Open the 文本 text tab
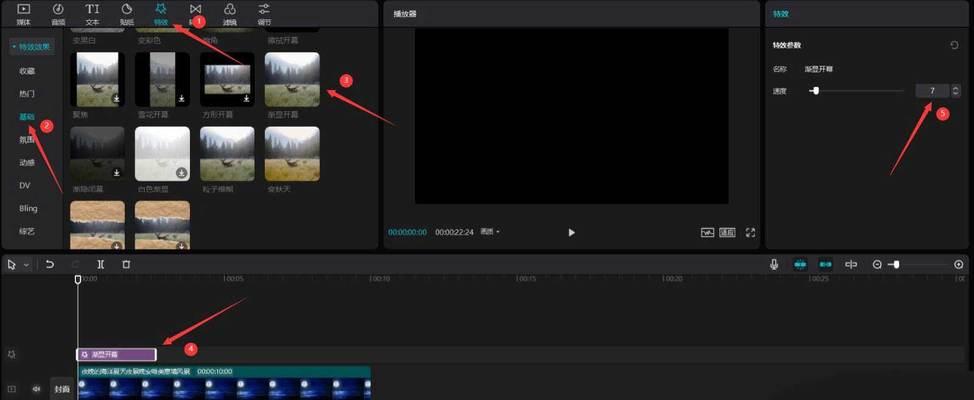The image size is (974, 400). coord(92,14)
